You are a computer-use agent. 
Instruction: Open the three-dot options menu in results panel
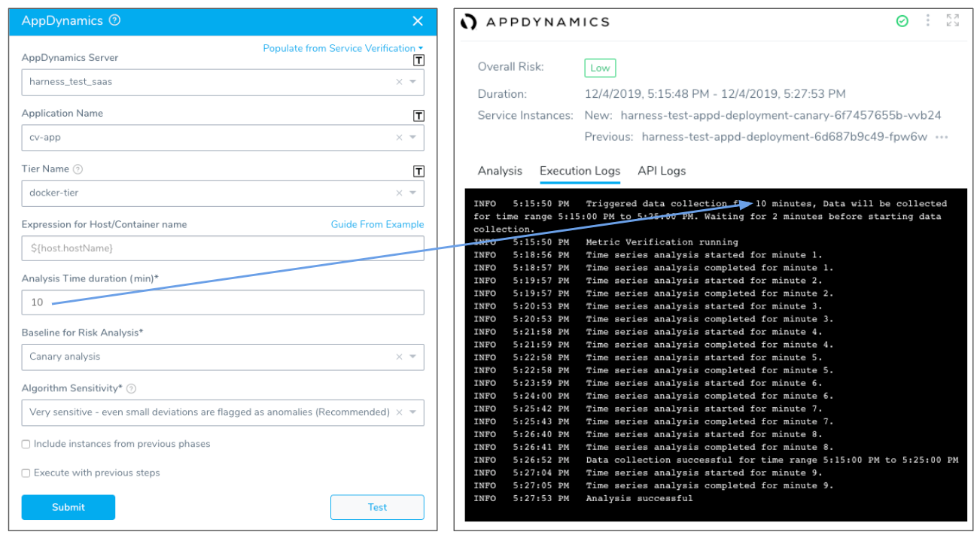(x=928, y=21)
